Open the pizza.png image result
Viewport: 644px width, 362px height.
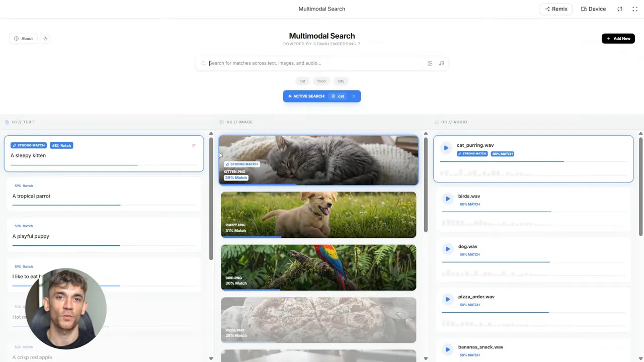(318, 320)
